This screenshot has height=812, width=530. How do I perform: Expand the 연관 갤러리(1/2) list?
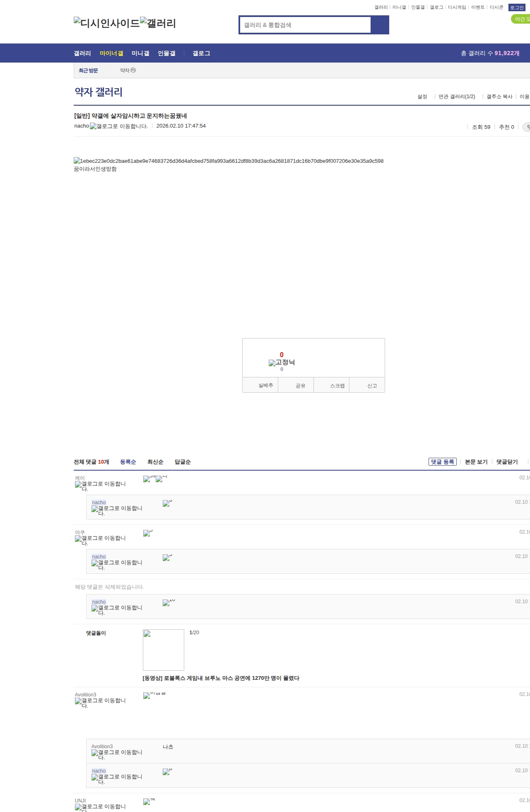coord(457,97)
